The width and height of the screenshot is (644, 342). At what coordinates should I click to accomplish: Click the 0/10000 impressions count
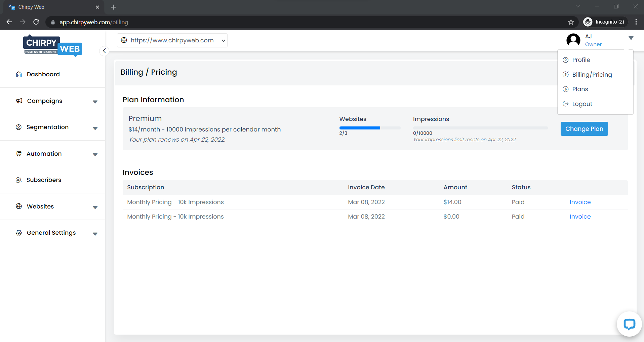click(x=422, y=133)
